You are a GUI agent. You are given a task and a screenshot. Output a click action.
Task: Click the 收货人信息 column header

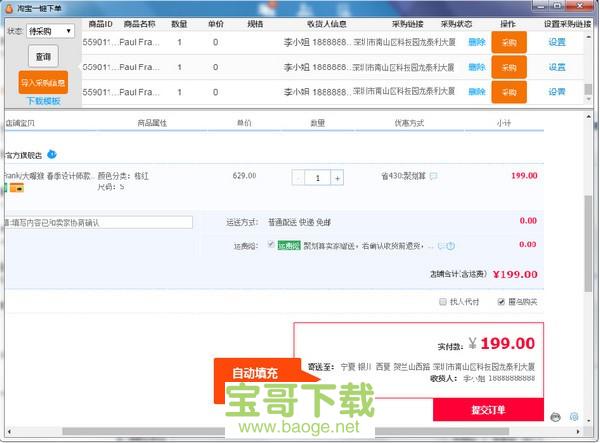pos(326,24)
